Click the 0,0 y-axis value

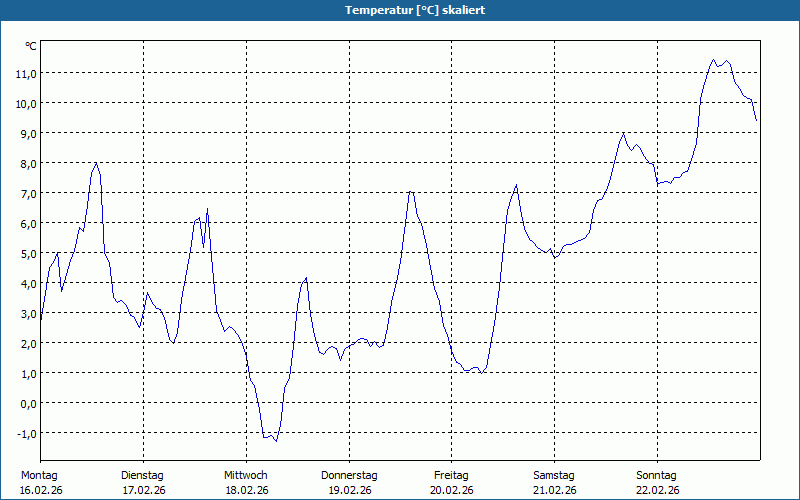28,404
